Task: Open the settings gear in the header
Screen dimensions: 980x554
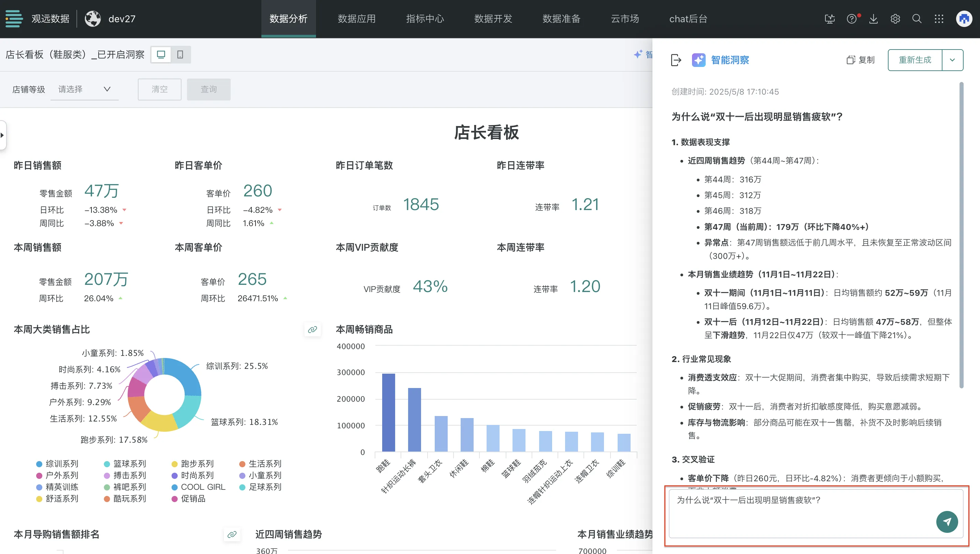Action: tap(895, 19)
